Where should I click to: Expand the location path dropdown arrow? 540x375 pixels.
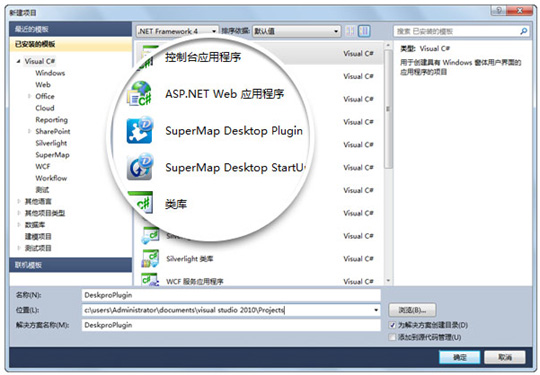[x=376, y=310]
